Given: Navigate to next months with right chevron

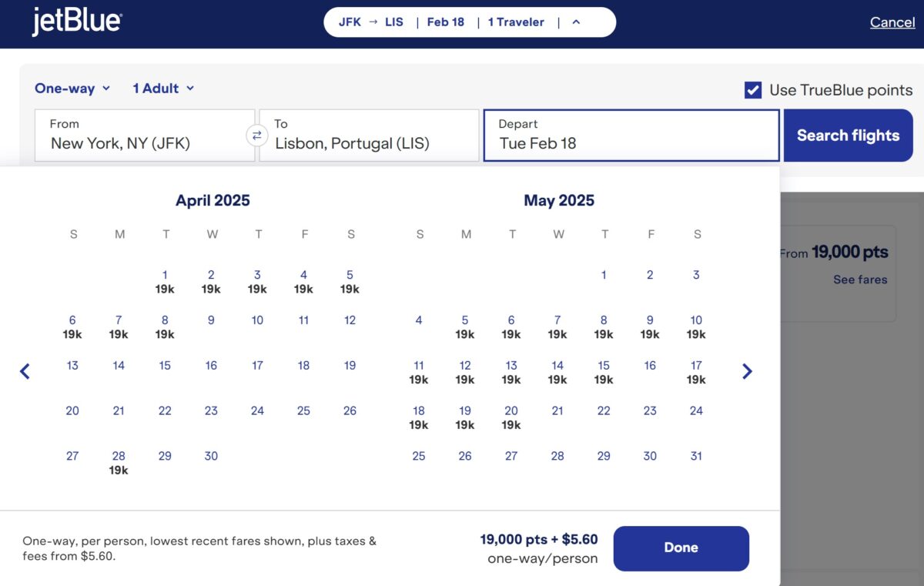Looking at the screenshot, I should click(746, 371).
